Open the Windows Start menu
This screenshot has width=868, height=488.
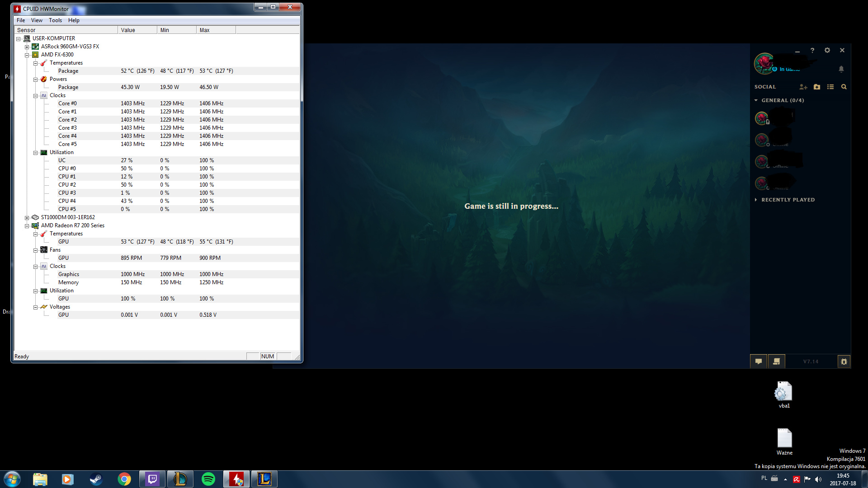point(12,479)
